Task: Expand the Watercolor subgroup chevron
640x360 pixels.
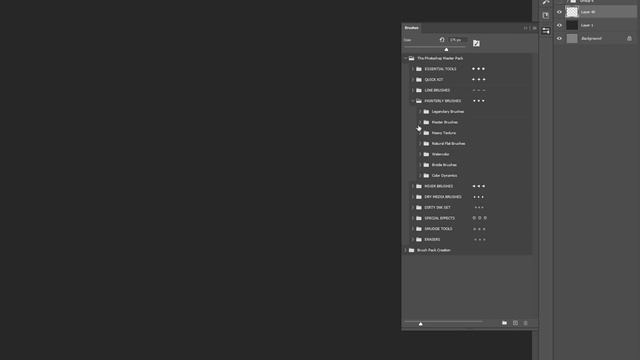Action: pyautogui.click(x=420, y=154)
